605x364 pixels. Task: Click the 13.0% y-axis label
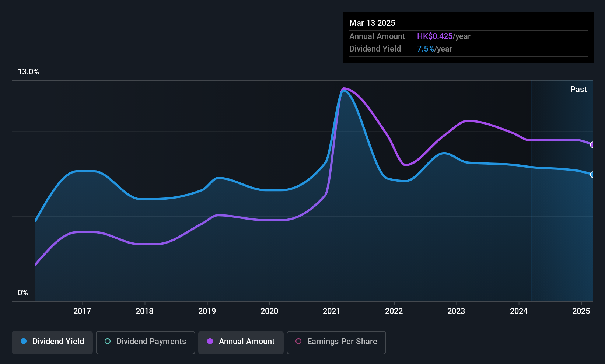[28, 72]
